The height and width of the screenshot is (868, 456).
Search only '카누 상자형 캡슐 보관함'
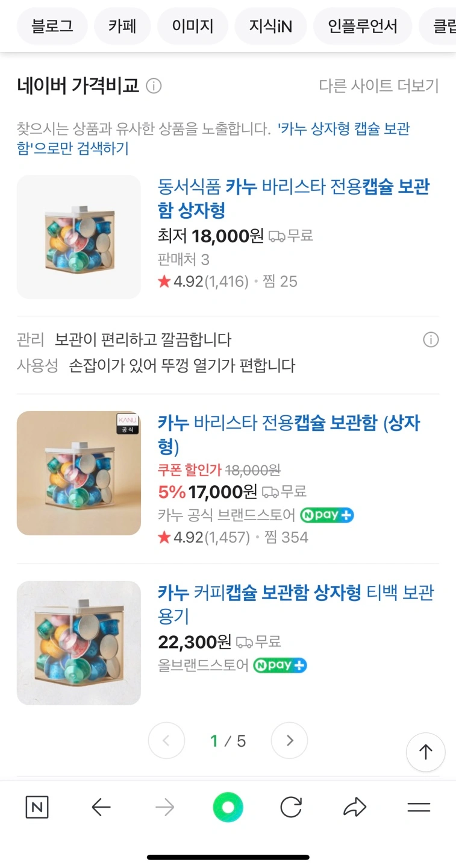(213, 138)
